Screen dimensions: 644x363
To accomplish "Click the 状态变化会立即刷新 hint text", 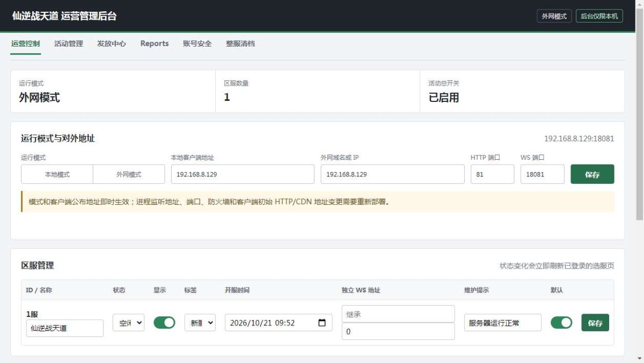I will coord(557,265).
